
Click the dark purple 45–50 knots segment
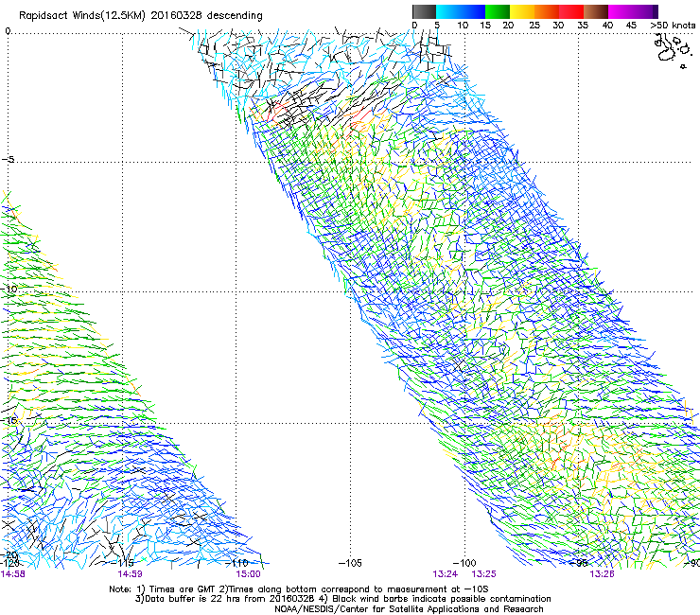click(x=645, y=11)
